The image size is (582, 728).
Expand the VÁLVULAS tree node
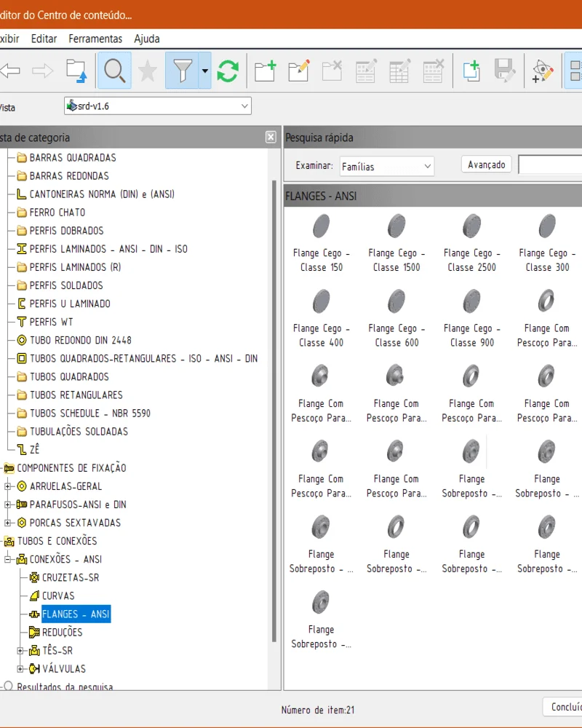click(21, 669)
